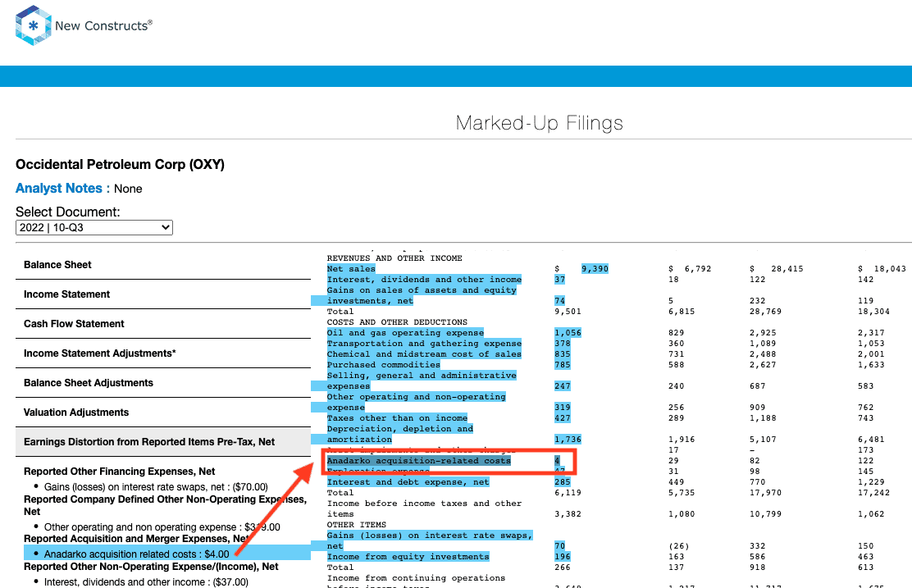Open the Balance Sheet section
912x588 pixels.
(163, 265)
